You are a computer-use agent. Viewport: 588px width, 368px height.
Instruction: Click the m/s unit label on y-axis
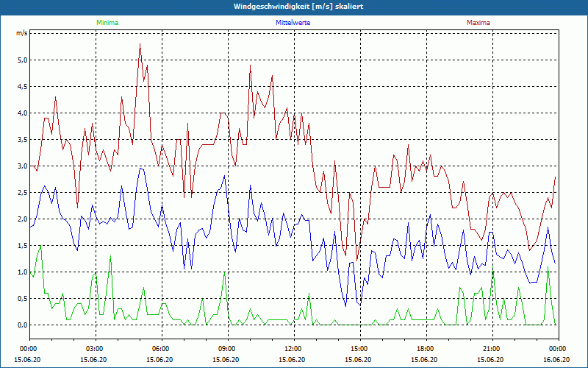point(22,33)
